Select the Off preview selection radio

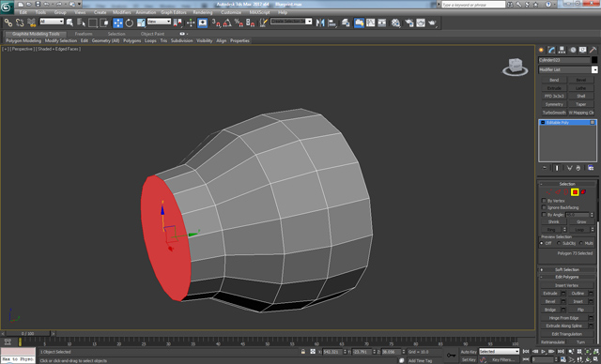(x=542, y=243)
